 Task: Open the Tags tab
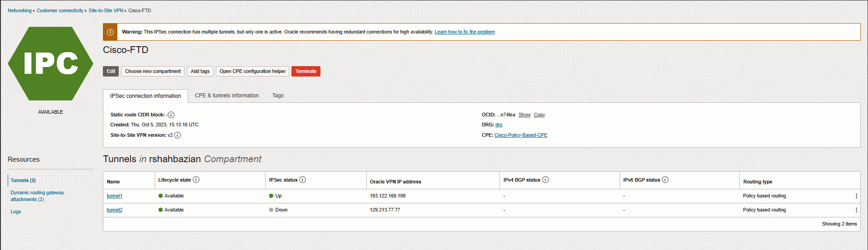(278, 96)
